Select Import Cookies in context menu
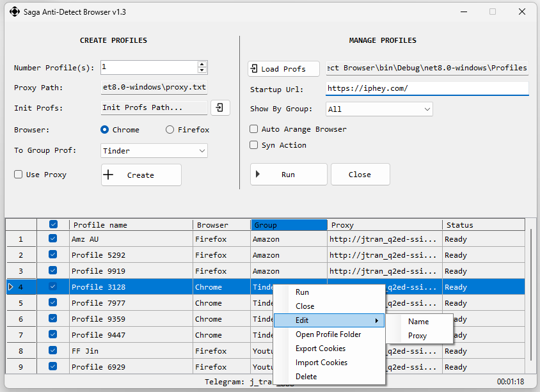The width and height of the screenshot is (540, 392). pyautogui.click(x=329, y=363)
